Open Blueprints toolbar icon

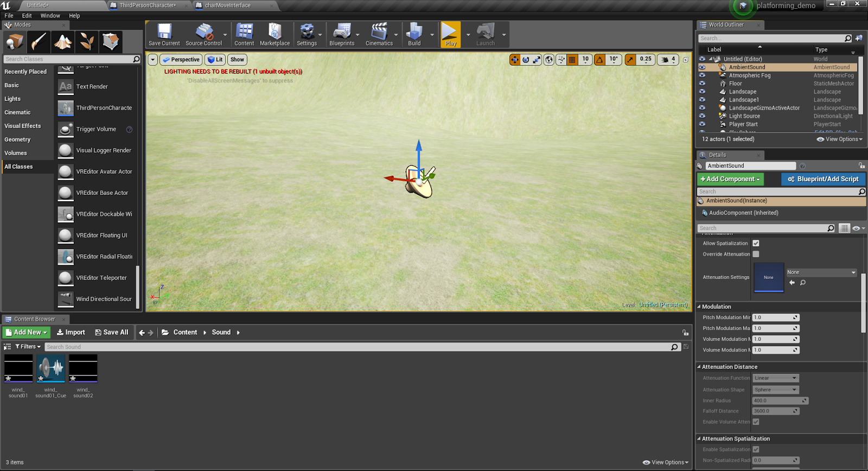(342, 35)
